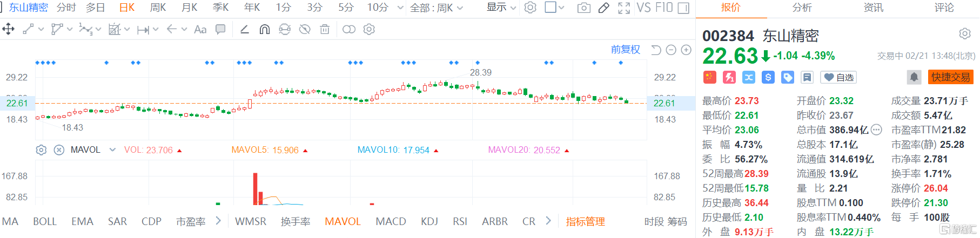The image size is (980, 238).
Task: Expand wave tool options arrow
Action: pyautogui.click(x=98, y=30)
